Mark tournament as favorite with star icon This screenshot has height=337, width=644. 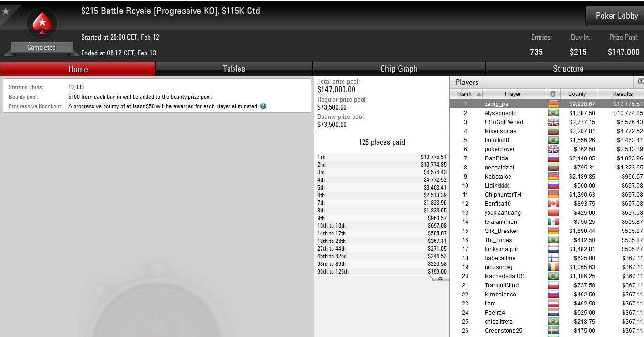(x=6, y=11)
